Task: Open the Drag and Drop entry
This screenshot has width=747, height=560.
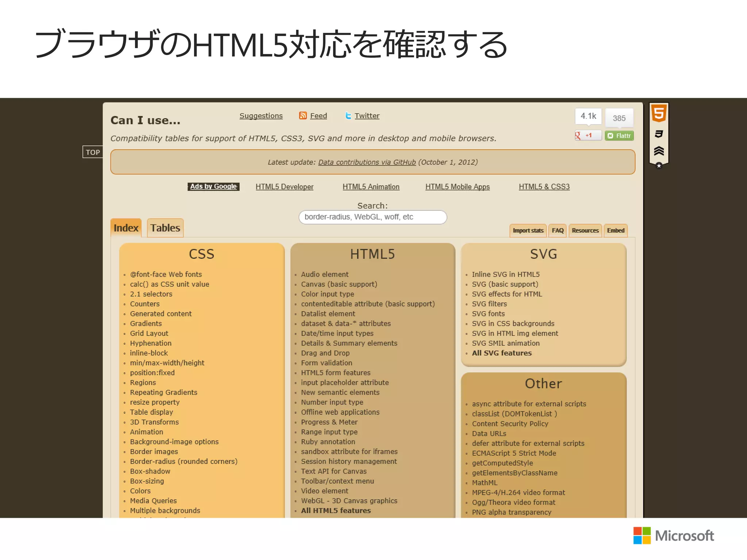Action: 325,353
